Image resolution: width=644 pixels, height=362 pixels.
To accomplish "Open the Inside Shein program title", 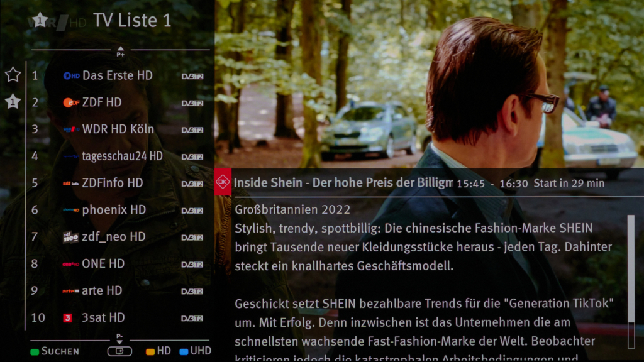I will 343,183.
